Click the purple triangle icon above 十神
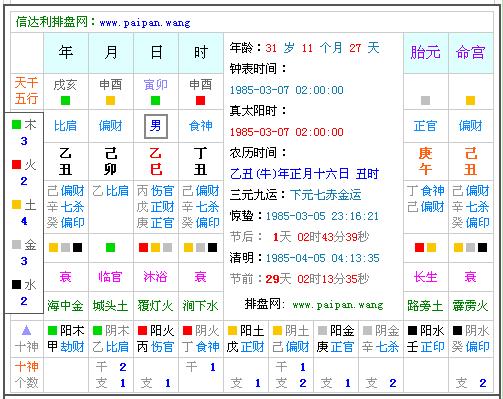The image size is (503, 399). [x=26, y=331]
